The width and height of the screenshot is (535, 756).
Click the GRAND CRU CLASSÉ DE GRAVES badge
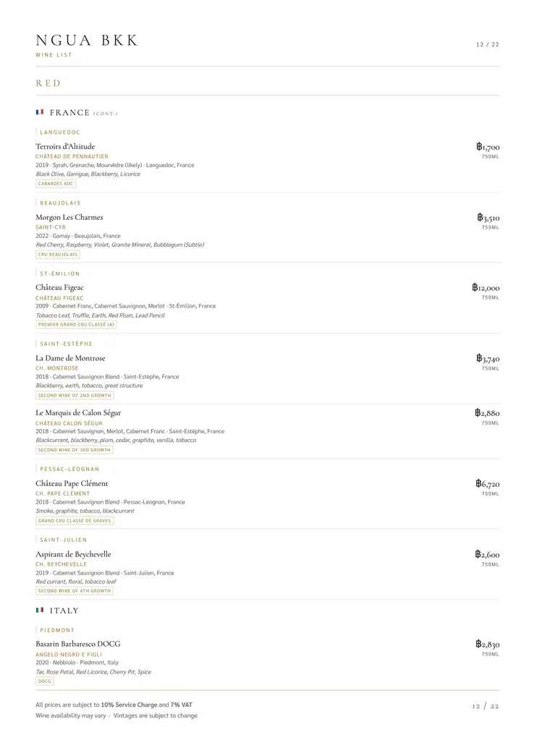click(75, 521)
